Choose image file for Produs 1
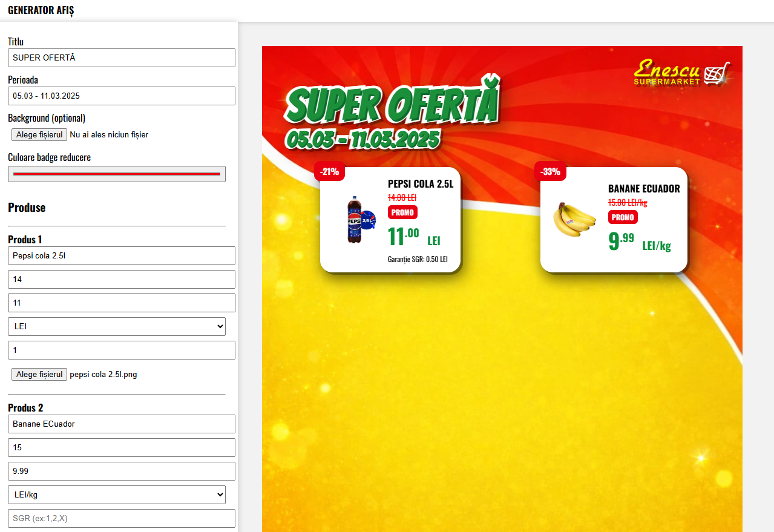 [39, 375]
